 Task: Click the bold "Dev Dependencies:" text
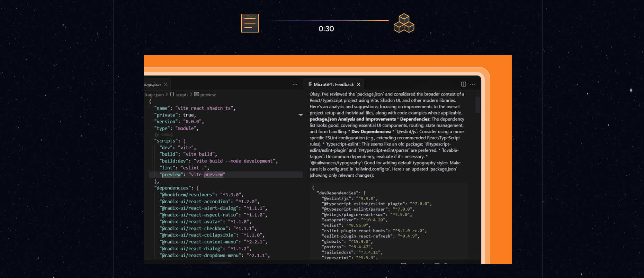pos(371,132)
